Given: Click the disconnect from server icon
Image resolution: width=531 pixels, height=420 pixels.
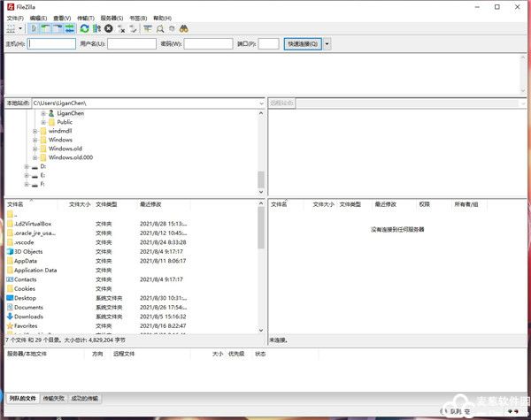Looking at the screenshot, I should pos(121,28).
